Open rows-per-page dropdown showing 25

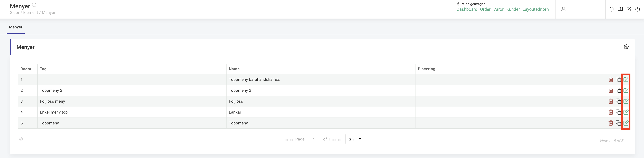(x=355, y=139)
